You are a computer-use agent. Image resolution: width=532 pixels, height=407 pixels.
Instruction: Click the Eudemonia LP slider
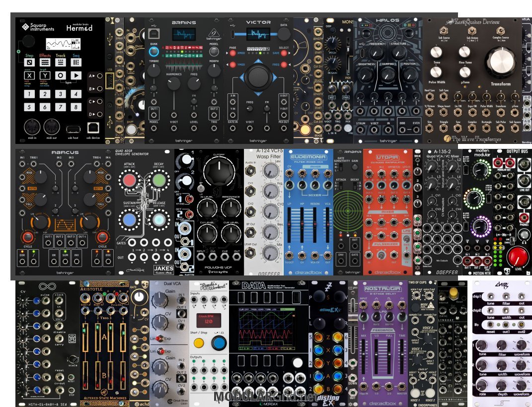(x=290, y=225)
